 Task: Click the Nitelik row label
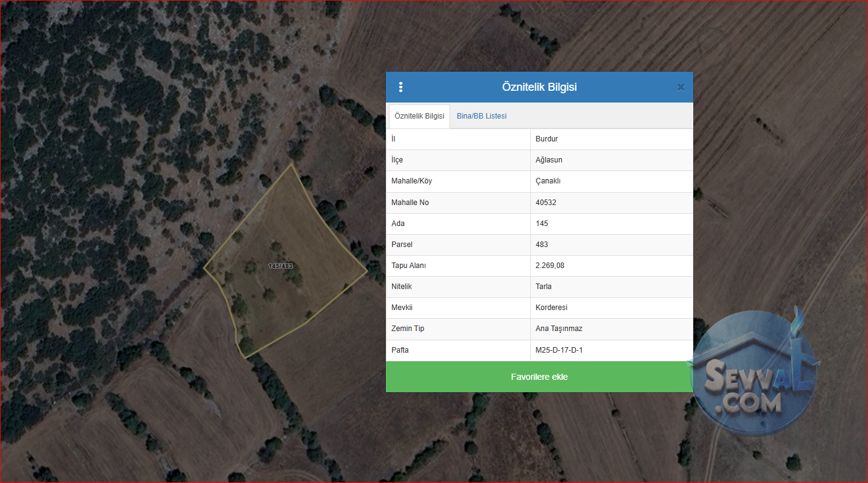click(401, 287)
